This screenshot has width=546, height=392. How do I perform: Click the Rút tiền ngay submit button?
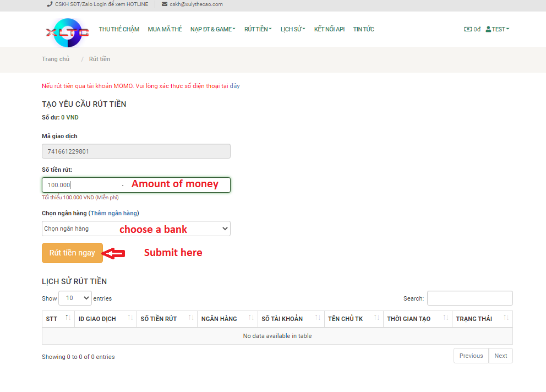[73, 253]
